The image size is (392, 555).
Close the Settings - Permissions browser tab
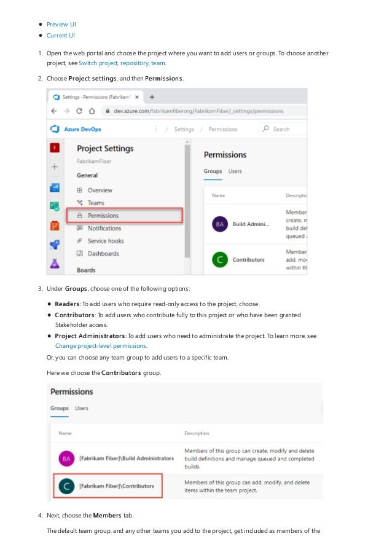click(x=137, y=97)
